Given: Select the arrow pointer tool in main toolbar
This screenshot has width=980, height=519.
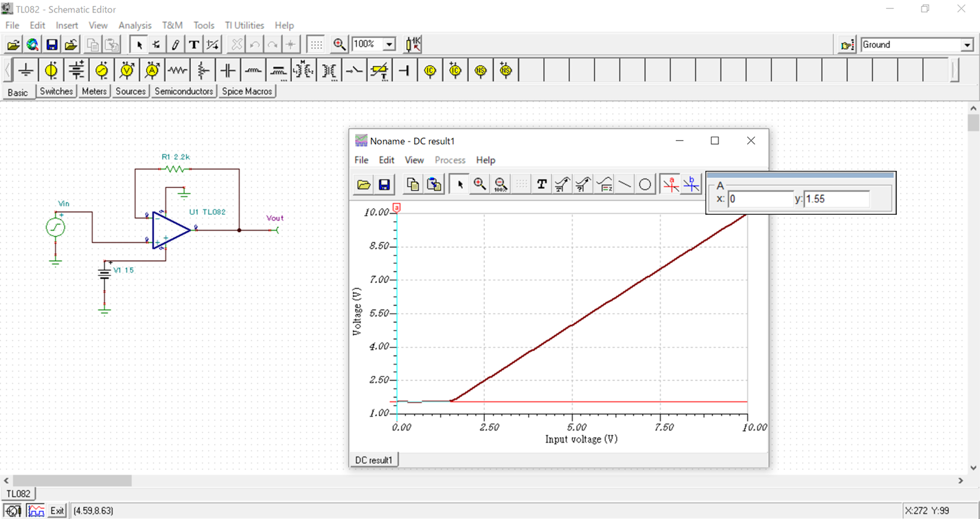Looking at the screenshot, I should (x=139, y=45).
